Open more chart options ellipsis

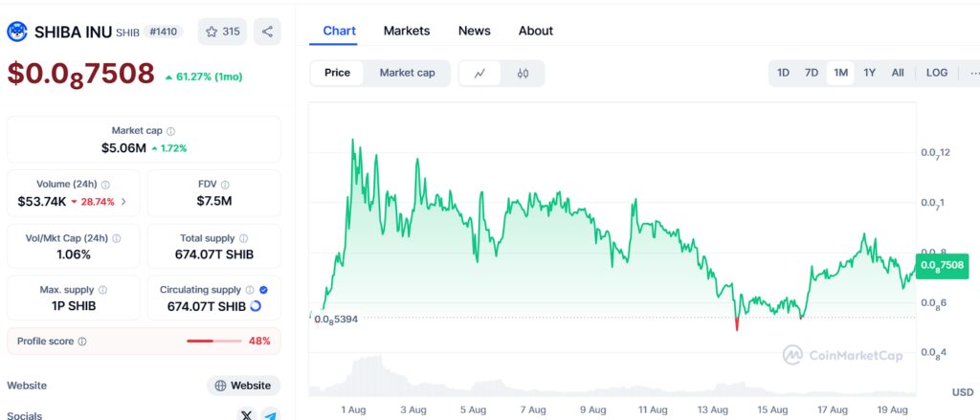(973, 73)
